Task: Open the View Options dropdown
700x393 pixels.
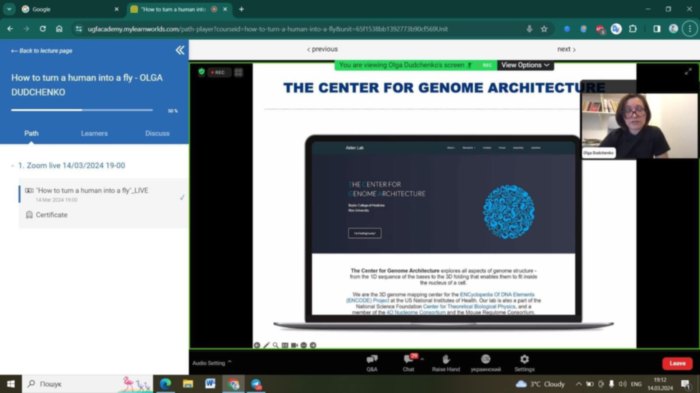Action: click(x=525, y=65)
